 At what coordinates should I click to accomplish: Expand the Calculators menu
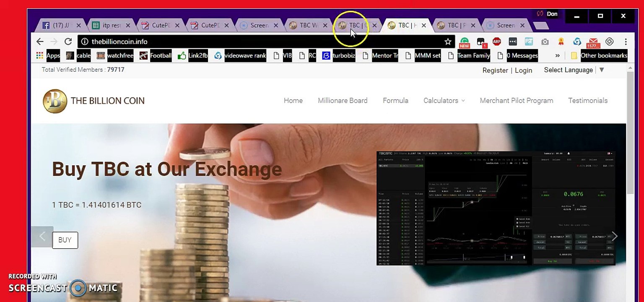point(444,101)
